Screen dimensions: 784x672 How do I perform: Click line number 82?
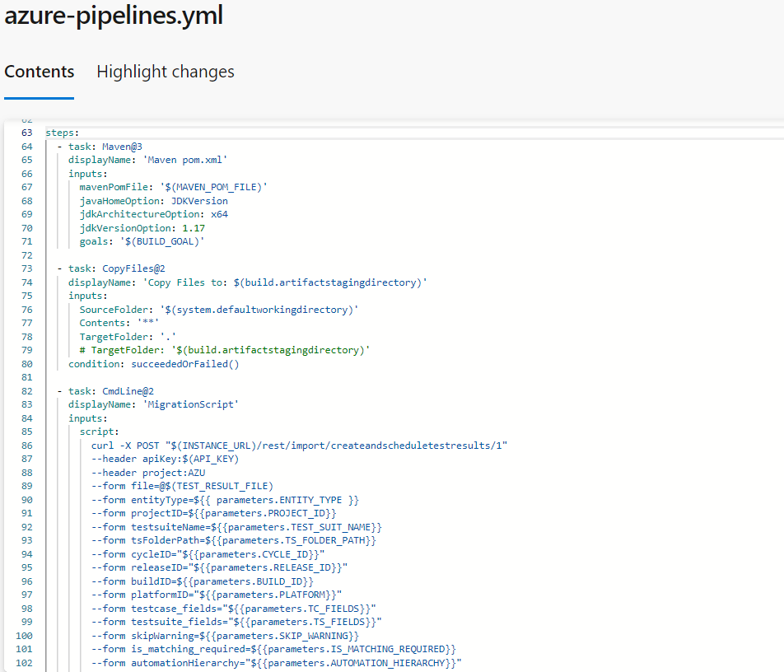click(x=26, y=390)
